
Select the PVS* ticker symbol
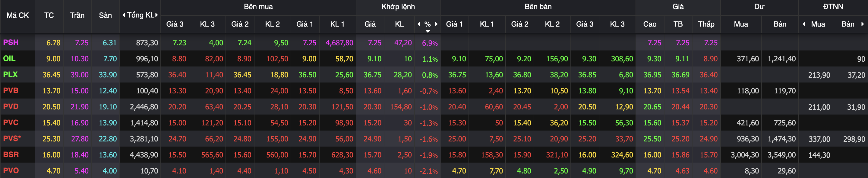pos(12,138)
